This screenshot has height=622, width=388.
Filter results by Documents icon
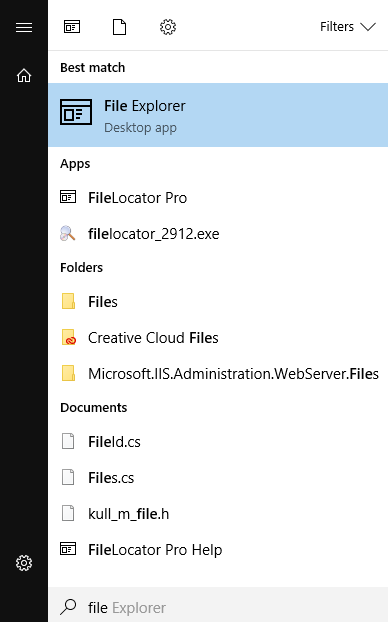coord(119,27)
